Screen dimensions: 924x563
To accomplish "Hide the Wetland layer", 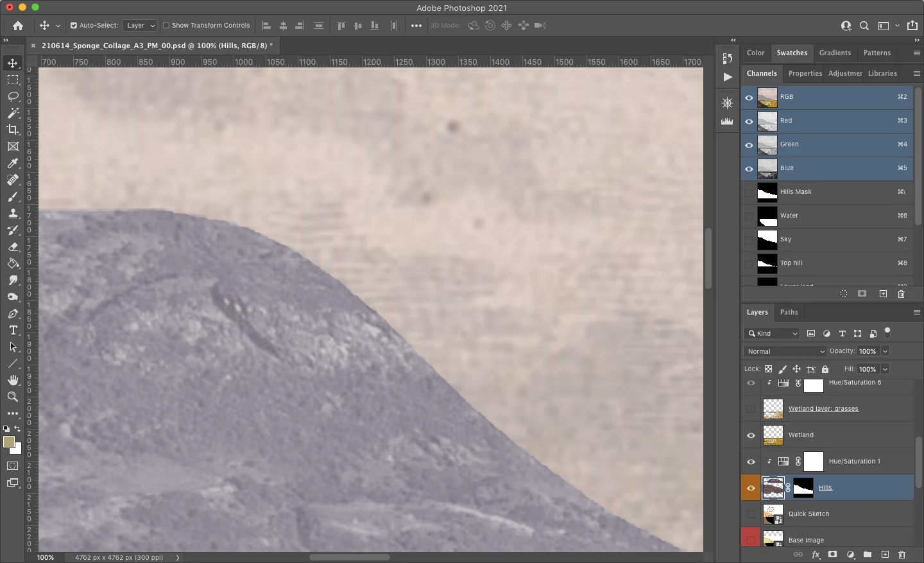I will [751, 435].
